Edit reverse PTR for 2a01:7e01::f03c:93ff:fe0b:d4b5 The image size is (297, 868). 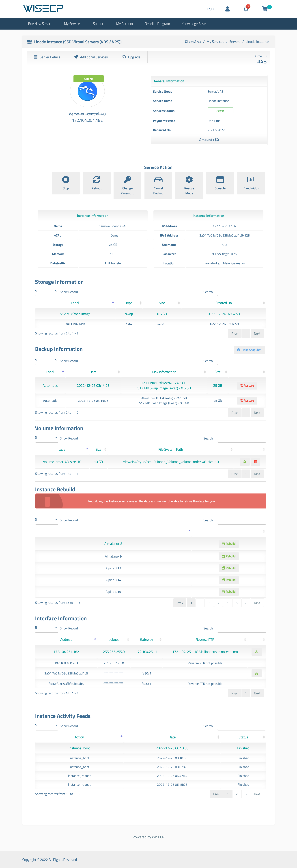click(x=256, y=673)
